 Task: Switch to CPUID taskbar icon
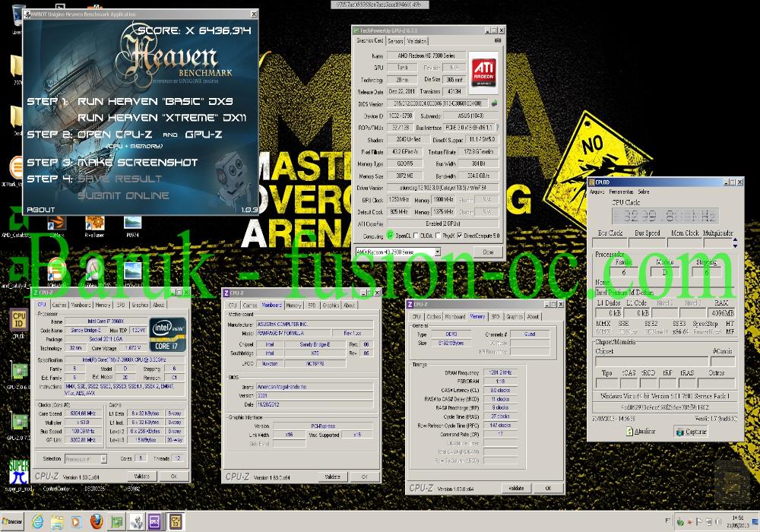click(176, 522)
